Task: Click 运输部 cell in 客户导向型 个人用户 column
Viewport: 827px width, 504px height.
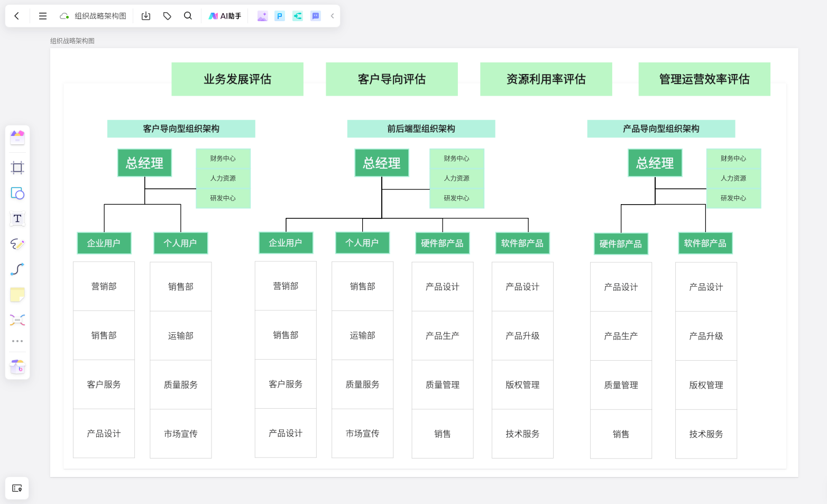Action: tap(181, 336)
